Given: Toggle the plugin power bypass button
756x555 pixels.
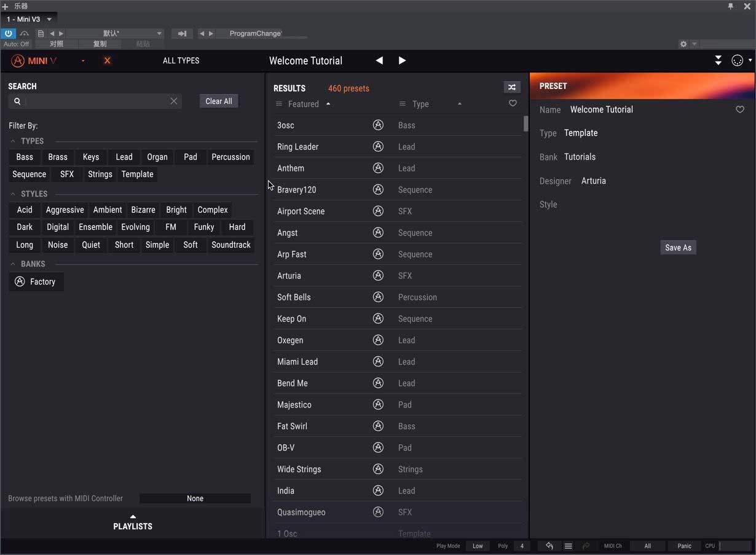Looking at the screenshot, I should (9, 34).
